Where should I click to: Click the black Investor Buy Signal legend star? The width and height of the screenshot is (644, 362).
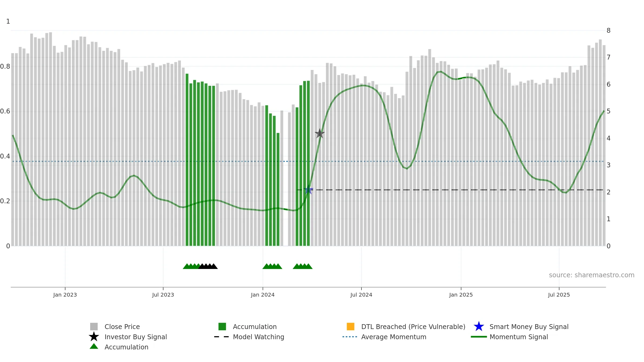[94, 337]
